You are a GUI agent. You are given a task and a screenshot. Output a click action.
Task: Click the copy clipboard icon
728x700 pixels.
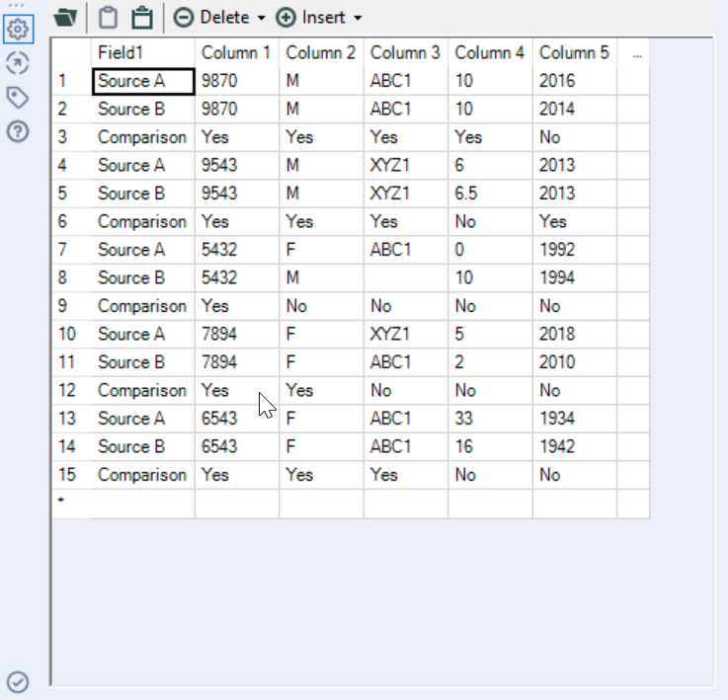click(x=109, y=18)
